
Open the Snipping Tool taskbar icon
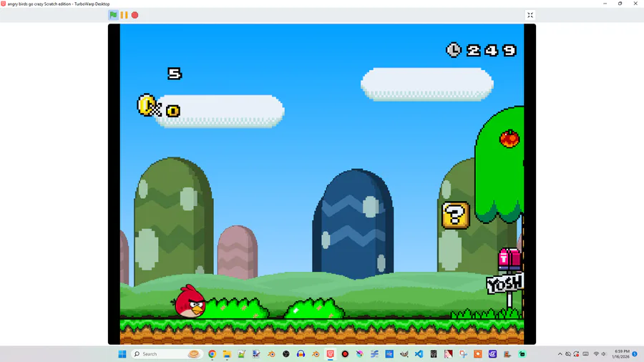pyautogui.click(x=463, y=354)
